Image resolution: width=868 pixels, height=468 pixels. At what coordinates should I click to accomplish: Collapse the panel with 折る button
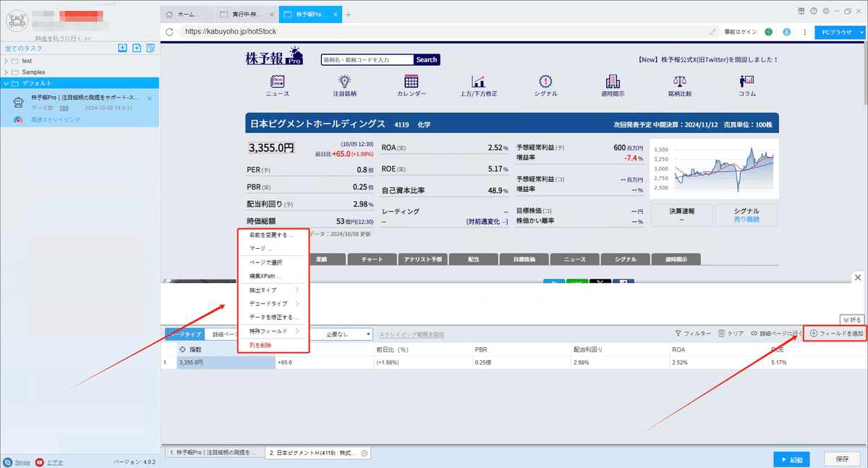pyautogui.click(x=853, y=319)
